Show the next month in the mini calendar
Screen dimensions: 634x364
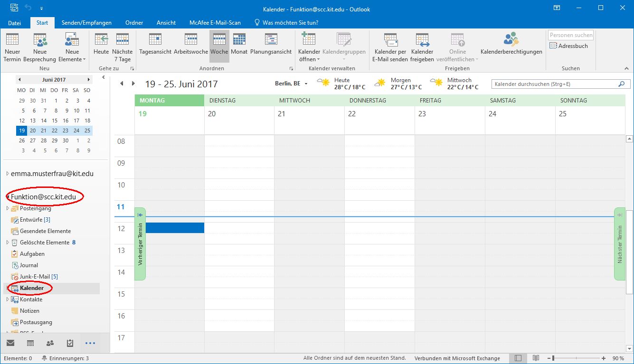(88, 80)
